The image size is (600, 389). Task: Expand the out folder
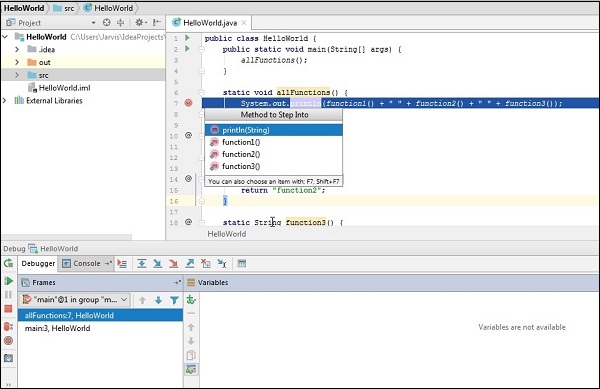[17, 62]
